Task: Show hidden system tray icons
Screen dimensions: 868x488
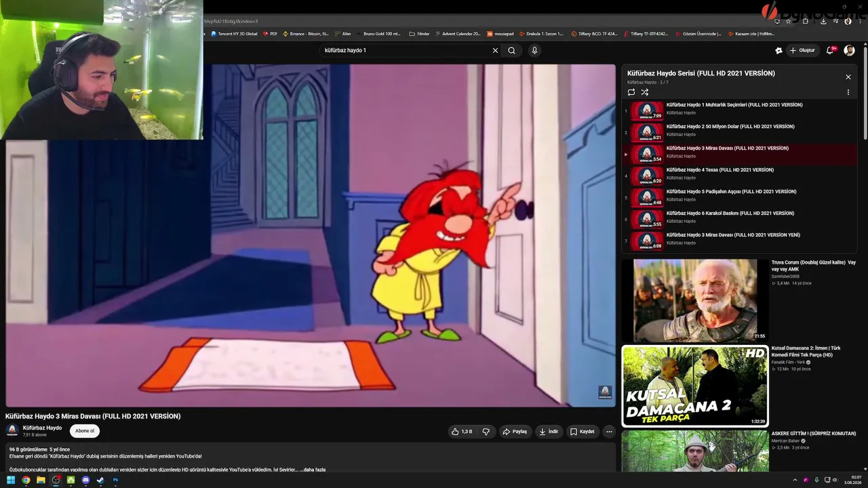Action: [x=796, y=481]
